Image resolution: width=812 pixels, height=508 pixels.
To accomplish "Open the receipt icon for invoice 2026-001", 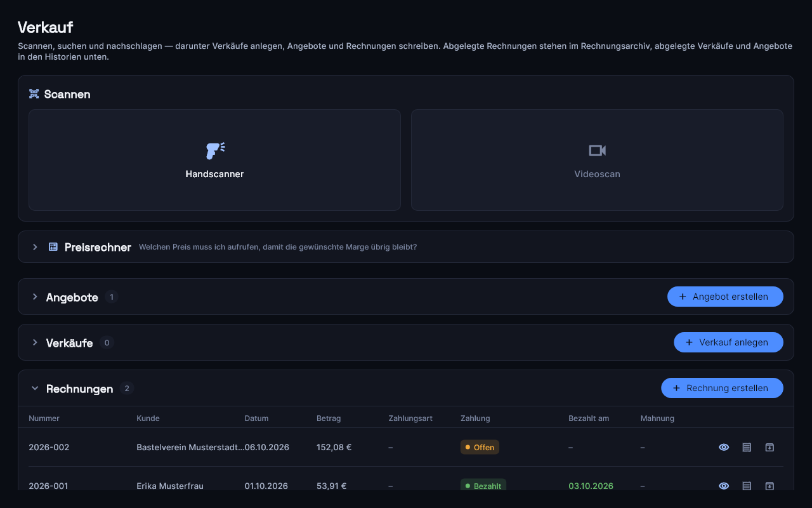I will pyautogui.click(x=747, y=486).
